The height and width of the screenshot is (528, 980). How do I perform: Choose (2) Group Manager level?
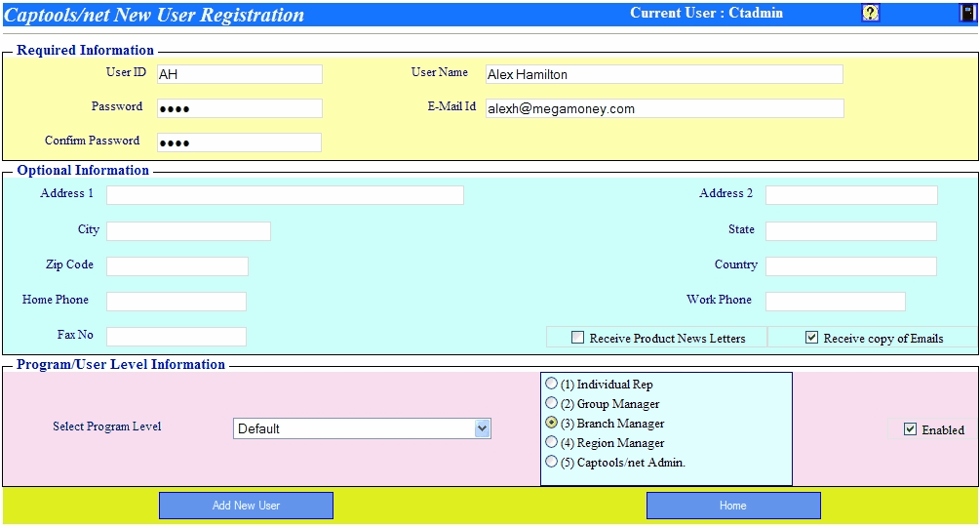(551, 403)
